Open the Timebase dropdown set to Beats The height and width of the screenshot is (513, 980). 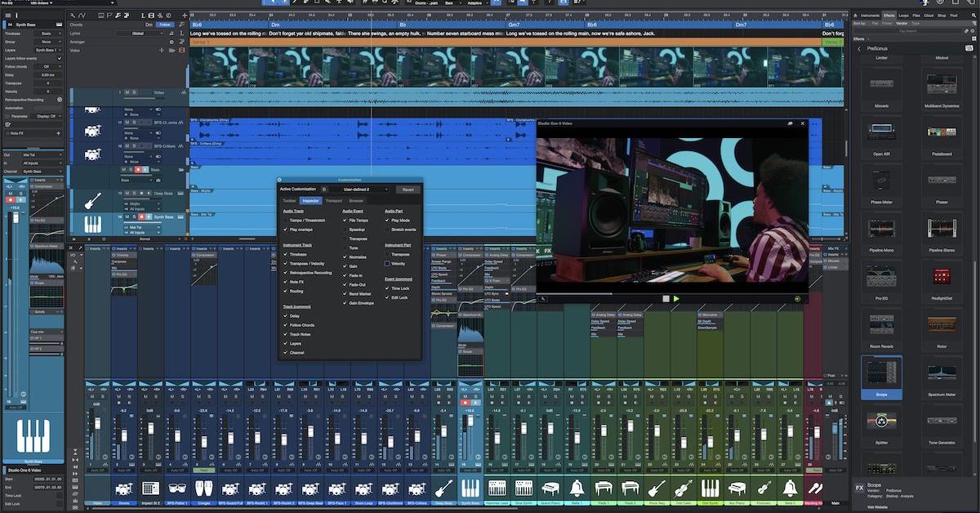[x=47, y=33]
